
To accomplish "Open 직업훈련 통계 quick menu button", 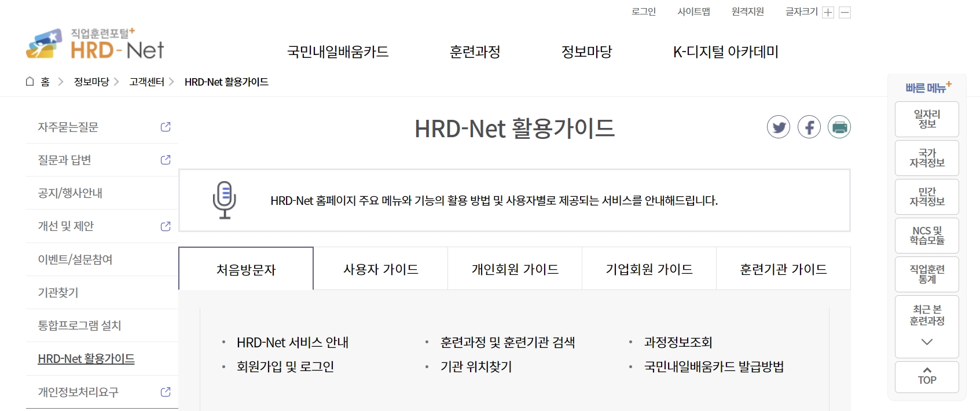I will (927, 274).
